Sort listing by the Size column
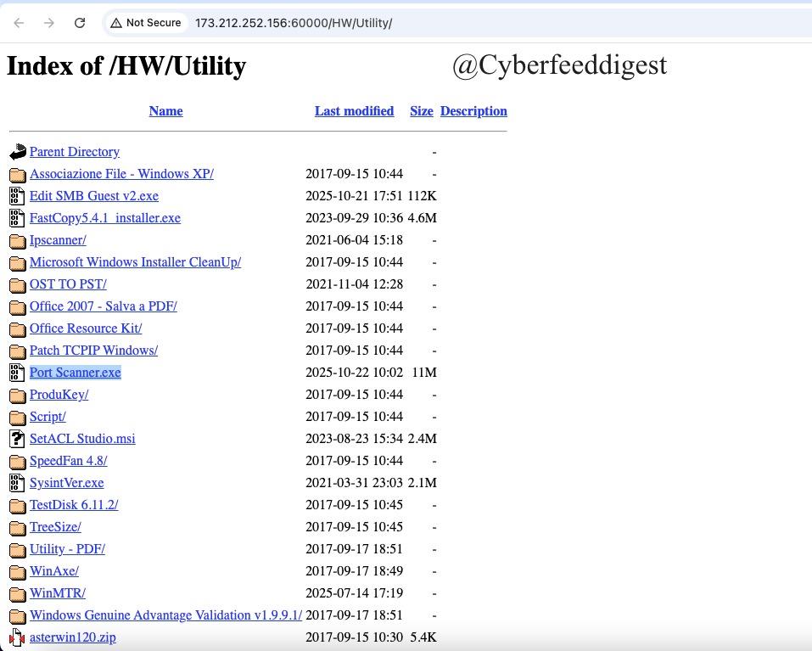This screenshot has width=812, height=651. coord(421,111)
